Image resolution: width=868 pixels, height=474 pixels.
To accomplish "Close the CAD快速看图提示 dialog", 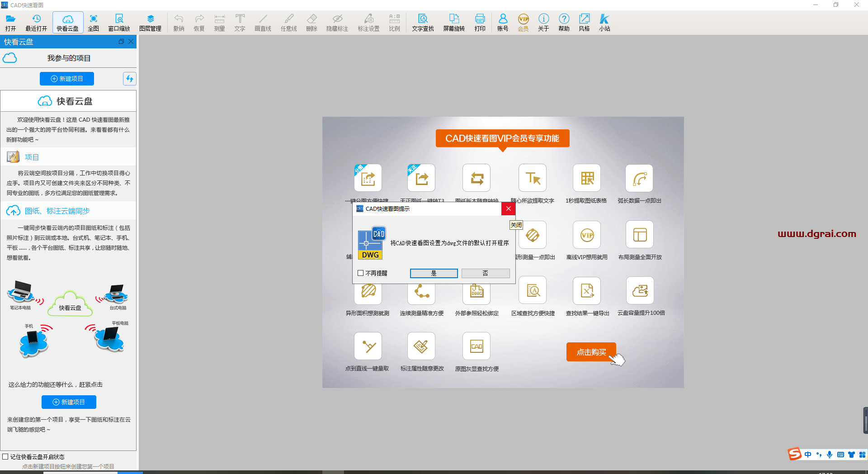I will 509,209.
